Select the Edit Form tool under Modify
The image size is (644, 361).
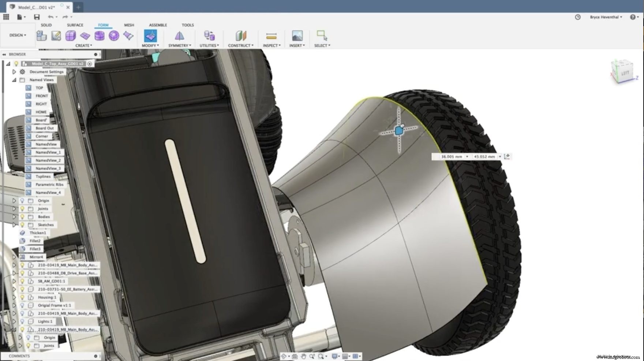point(151,36)
